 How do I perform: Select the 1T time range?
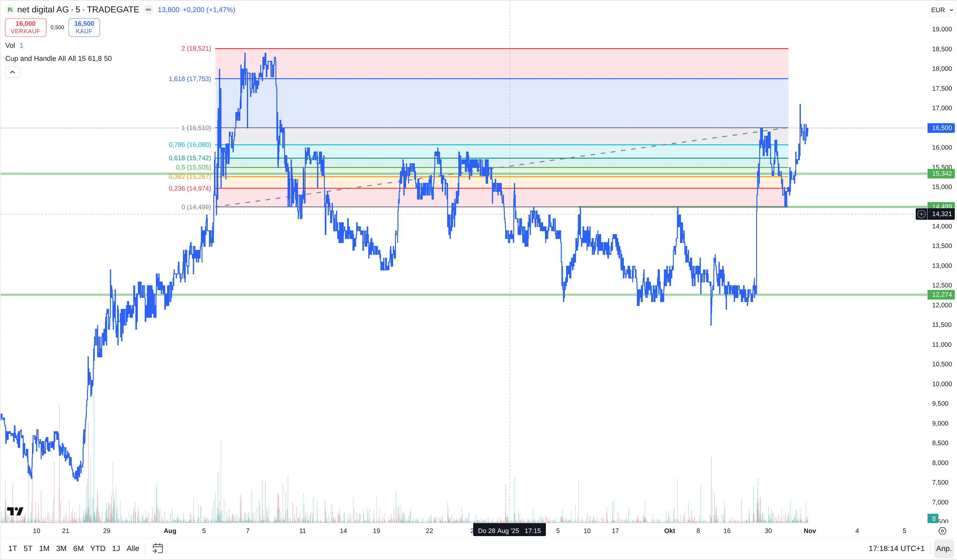click(12, 548)
